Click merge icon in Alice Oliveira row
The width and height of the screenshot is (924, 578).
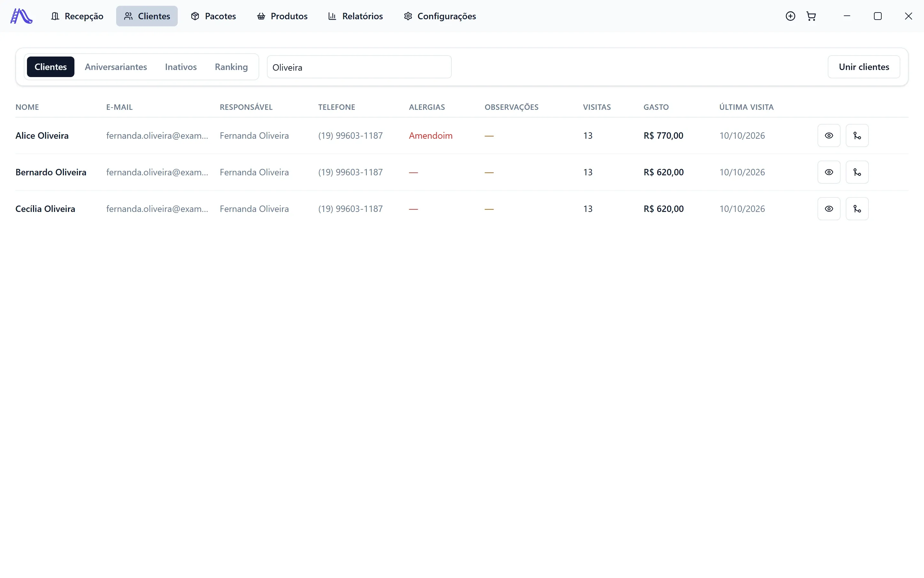coord(857,135)
